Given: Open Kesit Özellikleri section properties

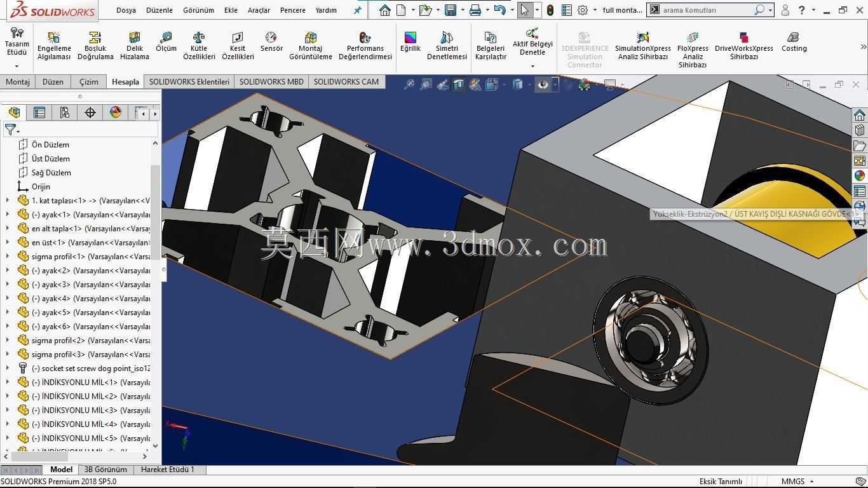Looking at the screenshot, I should 238,46.
